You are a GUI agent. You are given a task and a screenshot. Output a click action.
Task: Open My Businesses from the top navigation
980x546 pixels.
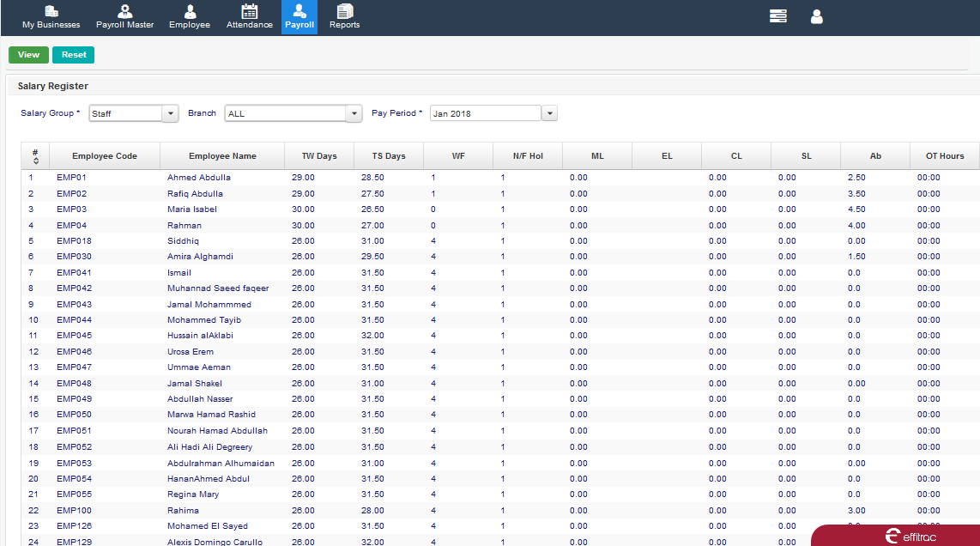click(x=51, y=17)
